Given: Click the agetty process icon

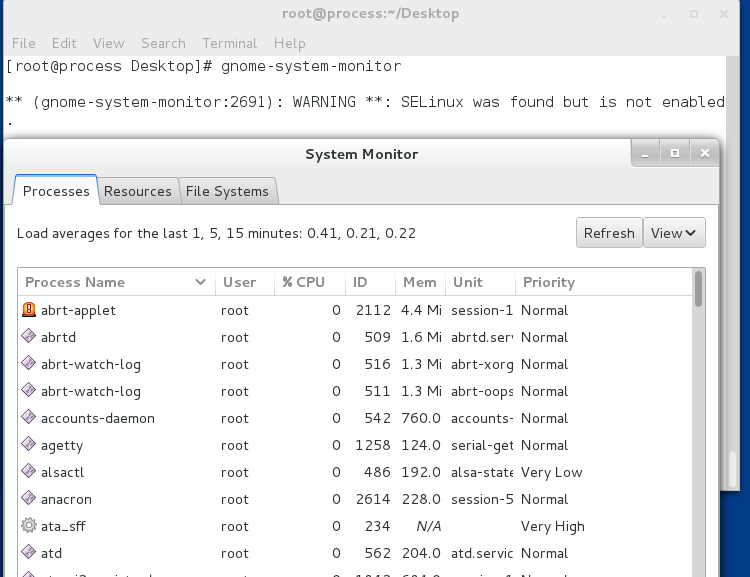Looking at the screenshot, I should [29, 445].
